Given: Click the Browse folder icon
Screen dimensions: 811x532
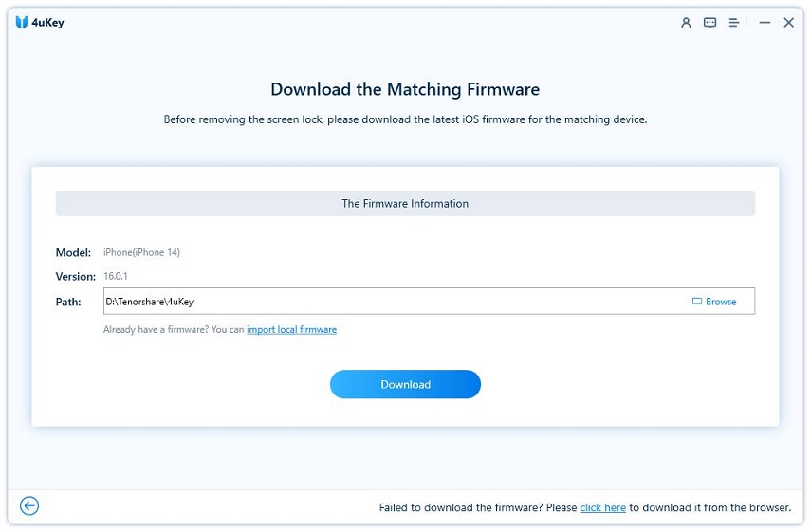Looking at the screenshot, I should point(697,302).
